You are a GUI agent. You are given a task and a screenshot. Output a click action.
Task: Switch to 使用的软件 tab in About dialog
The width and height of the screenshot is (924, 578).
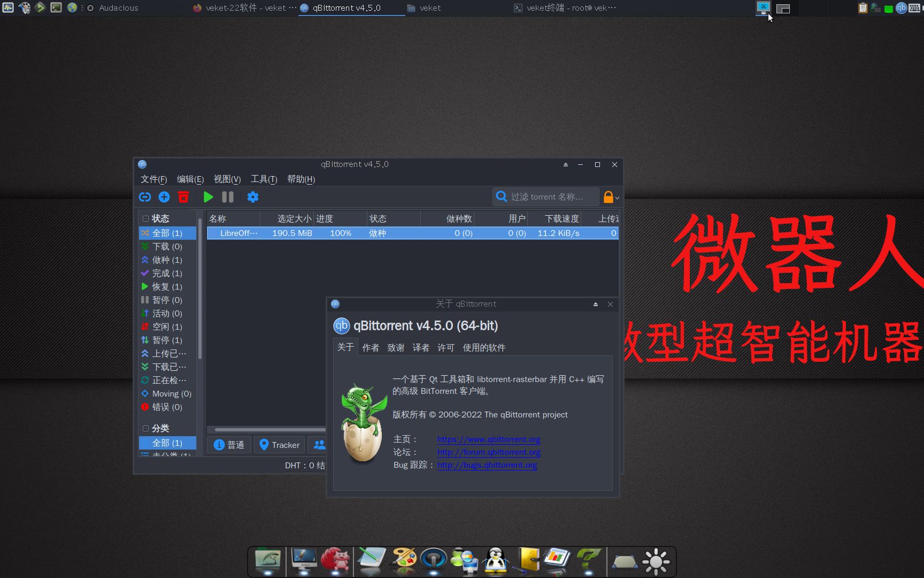click(x=484, y=348)
